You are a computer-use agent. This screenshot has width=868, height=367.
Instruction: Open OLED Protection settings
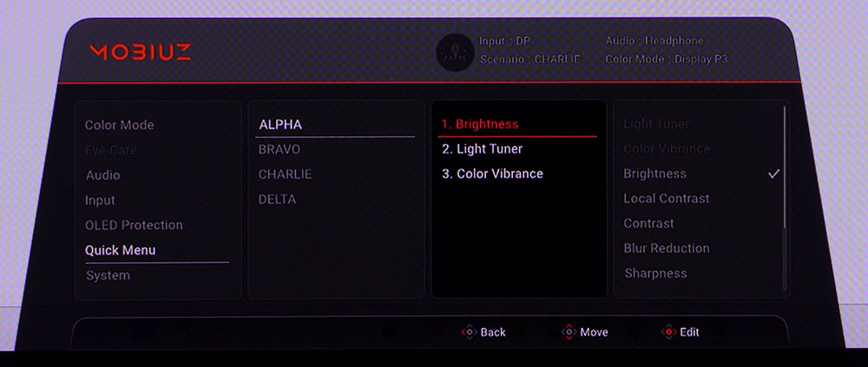coord(135,226)
